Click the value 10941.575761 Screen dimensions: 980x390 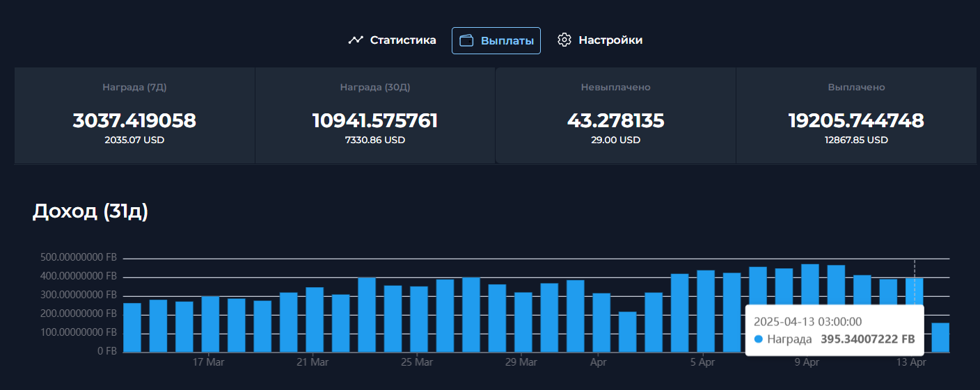pos(375,121)
